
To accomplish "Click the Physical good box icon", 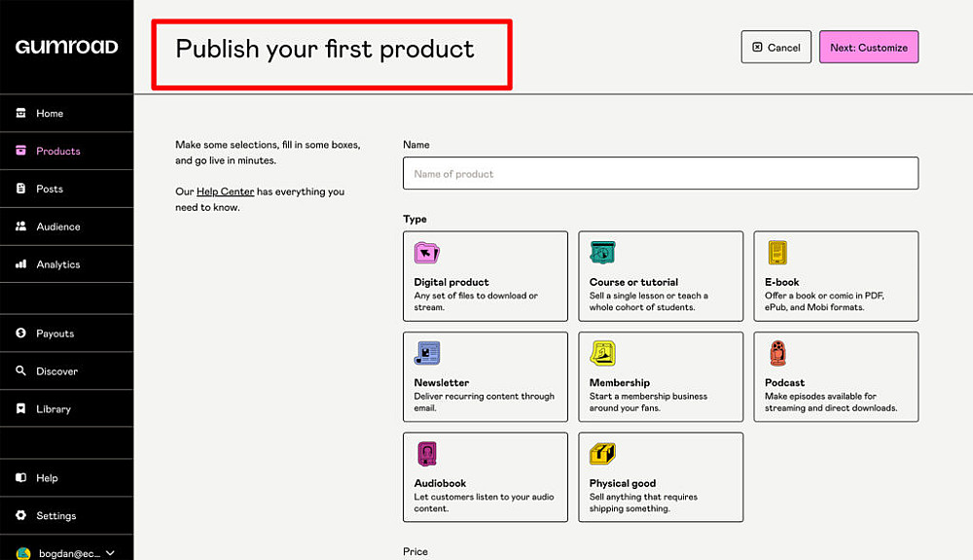I will [x=602, y=454].
